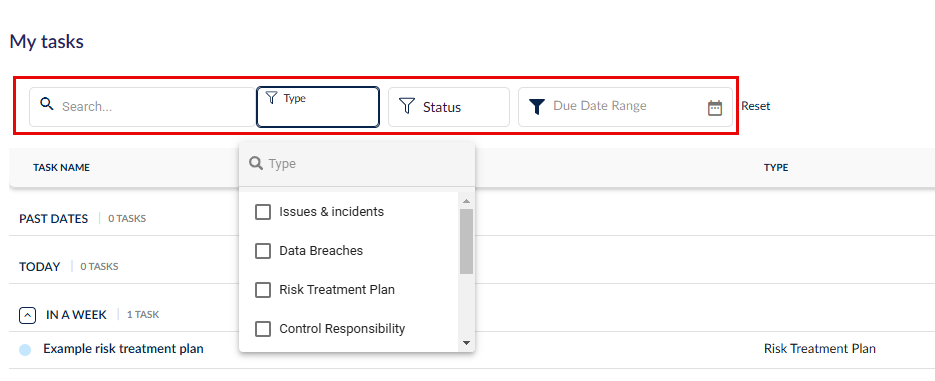Click the funnel icon beside Status

pos(407,107)
